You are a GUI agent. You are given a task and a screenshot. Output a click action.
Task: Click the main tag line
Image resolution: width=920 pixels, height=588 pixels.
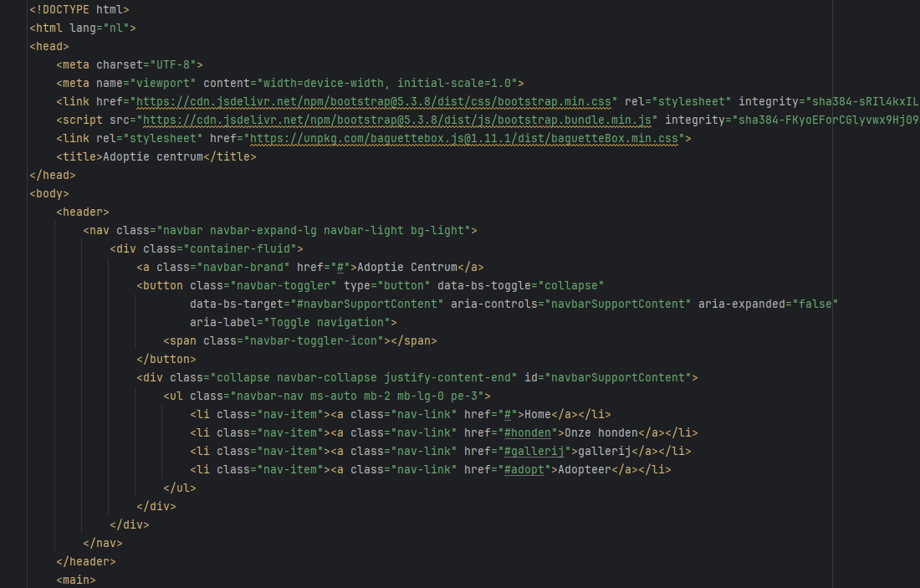click(x=76, y=580)
